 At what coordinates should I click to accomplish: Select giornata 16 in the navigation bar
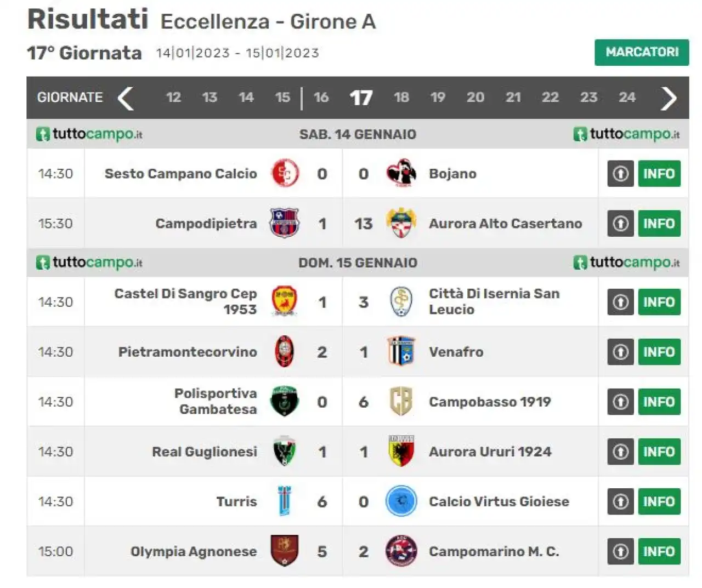(321, 98)
